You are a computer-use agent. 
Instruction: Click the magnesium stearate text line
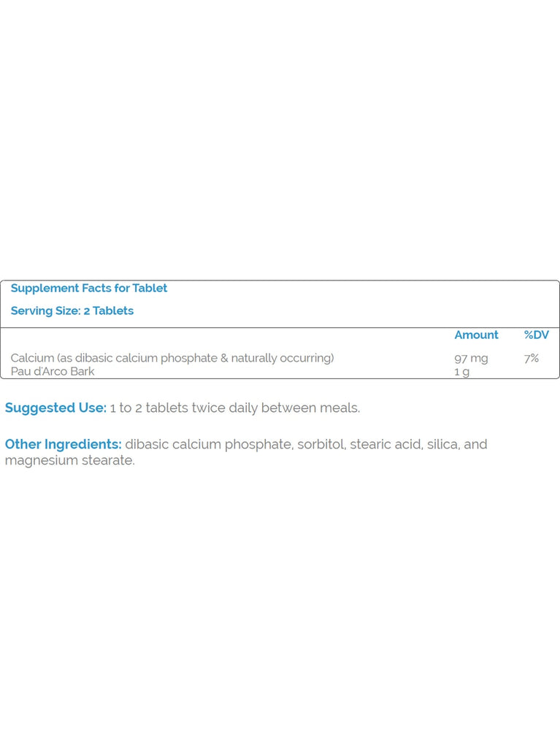pyautogui.click(x=69, y=460)
